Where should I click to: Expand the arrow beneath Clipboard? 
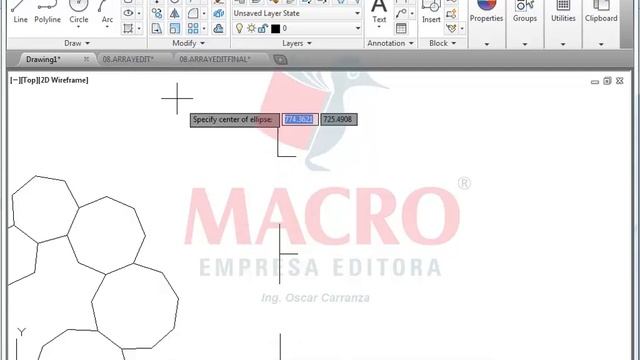coord(601,44)
